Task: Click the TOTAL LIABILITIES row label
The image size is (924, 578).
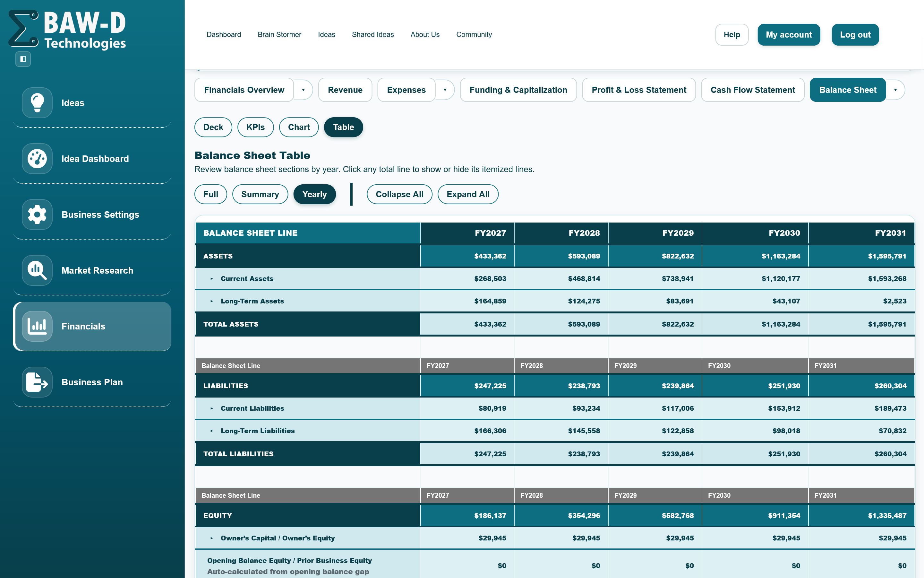Action: click(238, 454)
